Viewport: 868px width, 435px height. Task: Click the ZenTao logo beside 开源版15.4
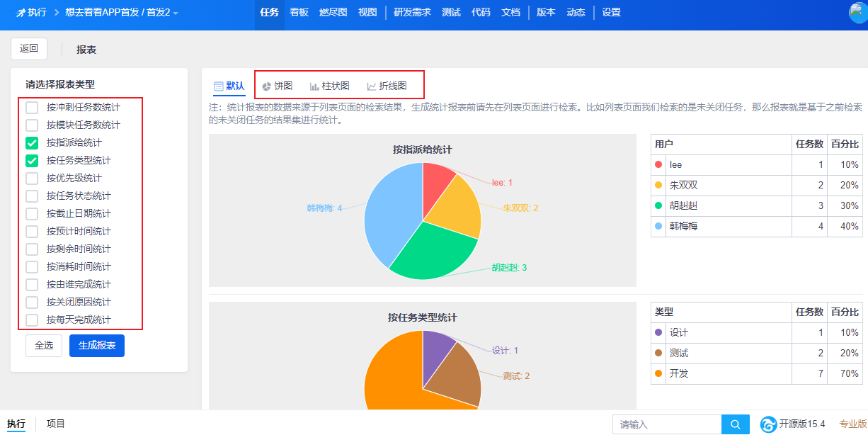pos(768,424)
